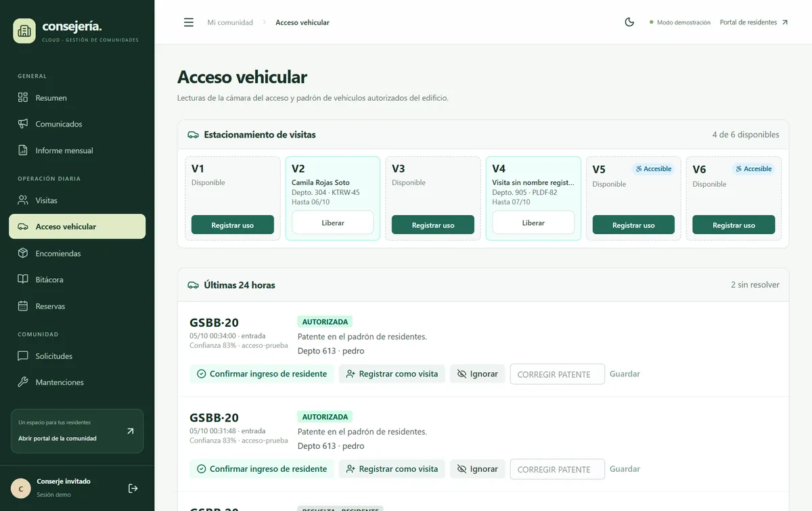Image resolution: width=812 pixels, height=511 pixels.
Task: Open Solicitudes in sidebar
Action: click(77, 356)
